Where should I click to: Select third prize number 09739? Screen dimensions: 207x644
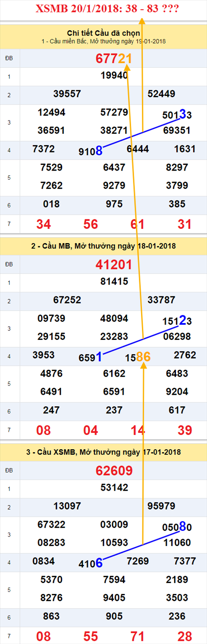pos(51,318)
